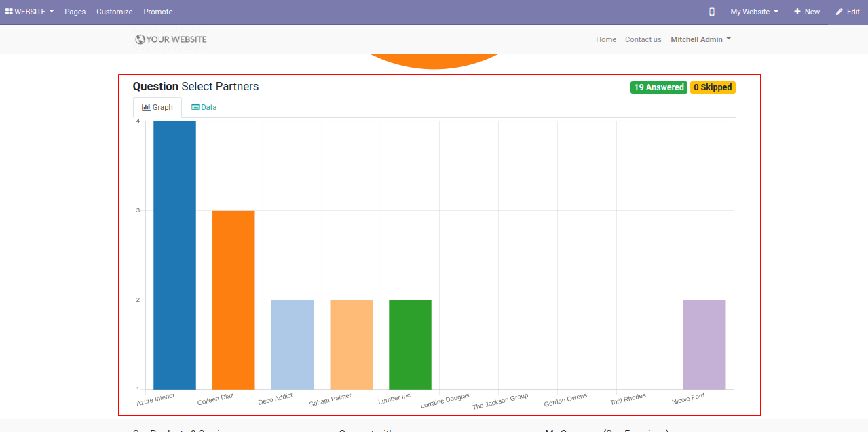Image resolution: width=868 pixels, height=432 pixels.
Task: Expand the My Website dropdown
Action: (754, 12)
